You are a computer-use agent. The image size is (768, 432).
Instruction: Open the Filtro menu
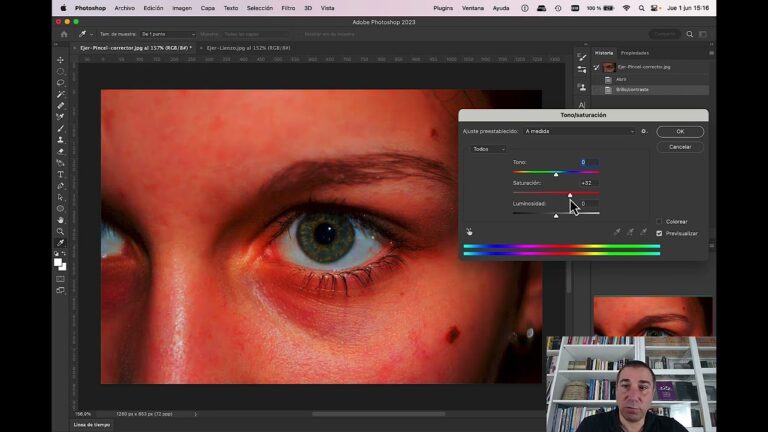[288, 8]
